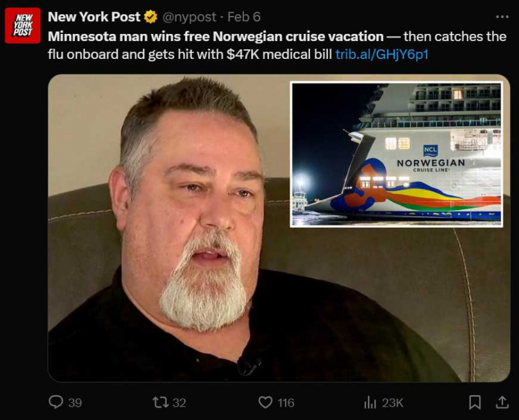Viewport: 519px width, 420px height.
Task: Click the bold Minnesota man headline text
Action: [x=215, y=36]
